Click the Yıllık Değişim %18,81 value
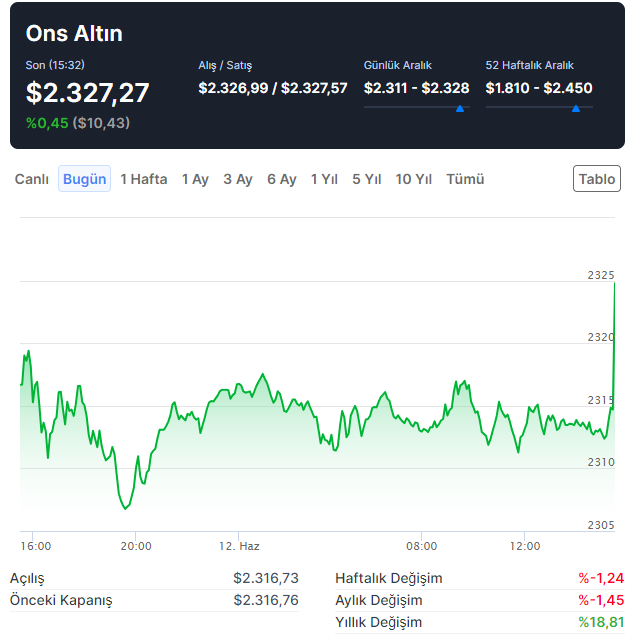The image size is (633, 640). [600, 622]
